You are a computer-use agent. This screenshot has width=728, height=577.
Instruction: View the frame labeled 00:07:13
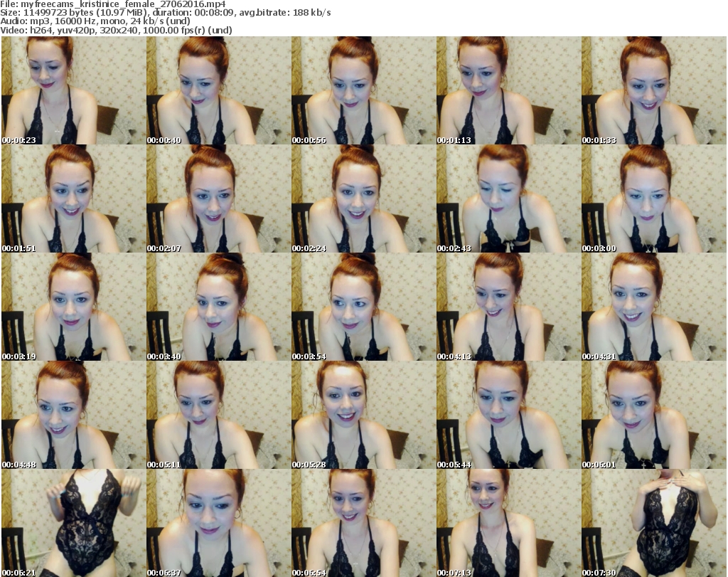coord(508,523)
